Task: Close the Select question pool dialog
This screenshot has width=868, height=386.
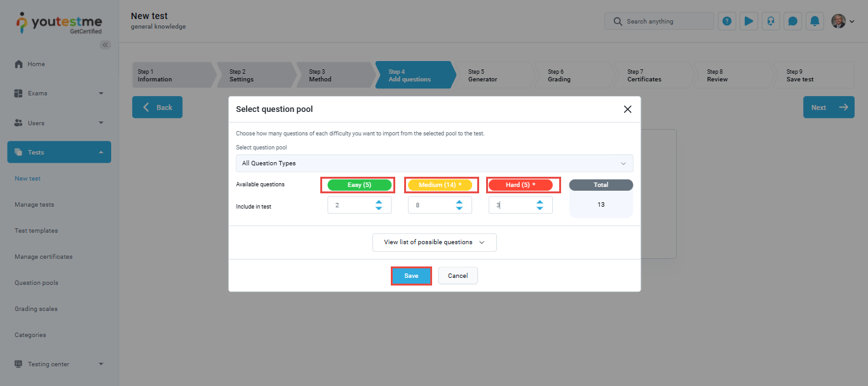Action: (627, 109)
